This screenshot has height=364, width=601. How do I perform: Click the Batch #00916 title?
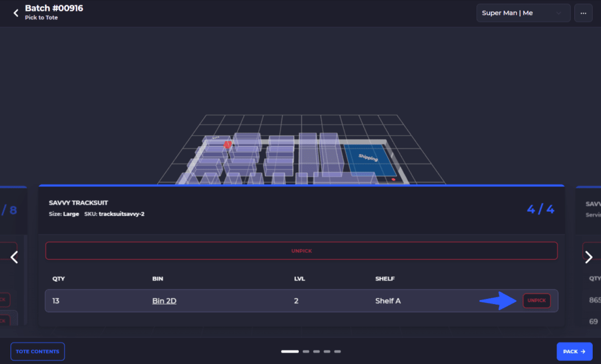(54, 8)
